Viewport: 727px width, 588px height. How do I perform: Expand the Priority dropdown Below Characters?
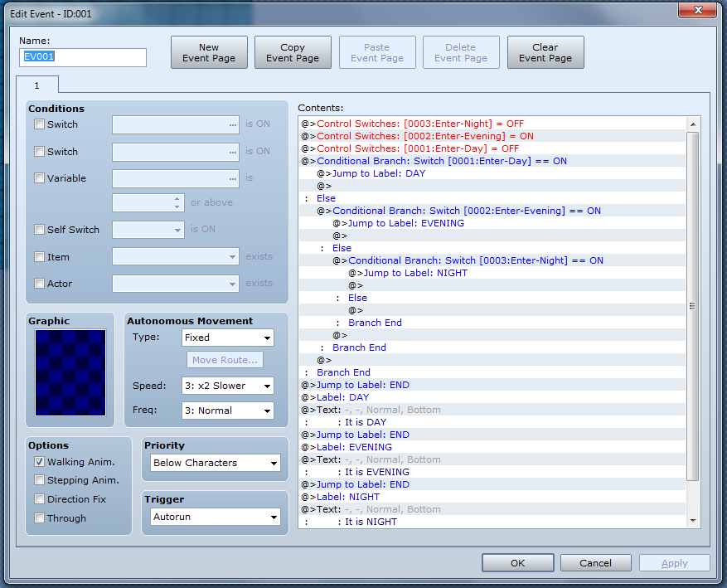tap(216, 463)
